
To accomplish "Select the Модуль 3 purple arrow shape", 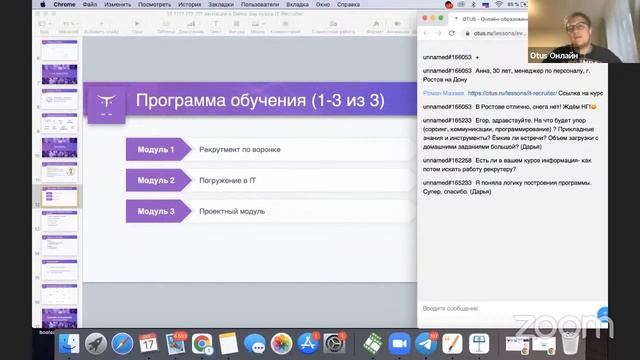I will click(158, 211).
